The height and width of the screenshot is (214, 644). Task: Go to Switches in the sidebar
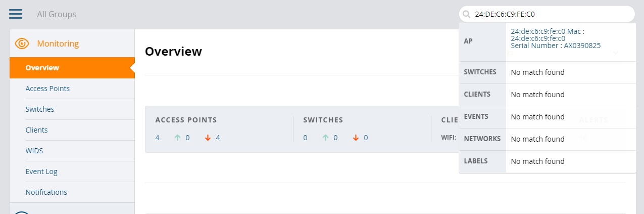(x=40, y=109)
